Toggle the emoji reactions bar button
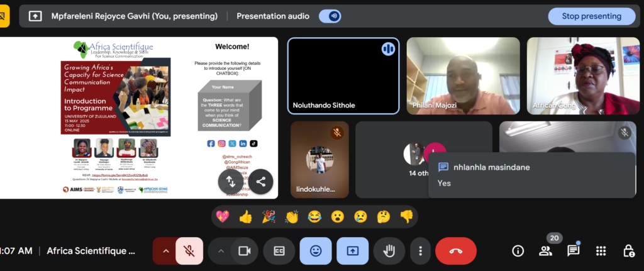This screenshot has width=644, height=271. tap(316, 251)
